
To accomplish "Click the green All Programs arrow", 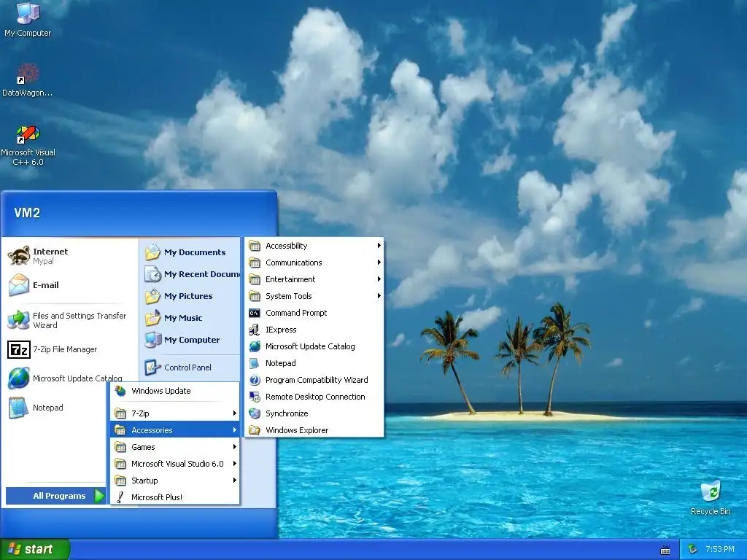I will point(98,496).
